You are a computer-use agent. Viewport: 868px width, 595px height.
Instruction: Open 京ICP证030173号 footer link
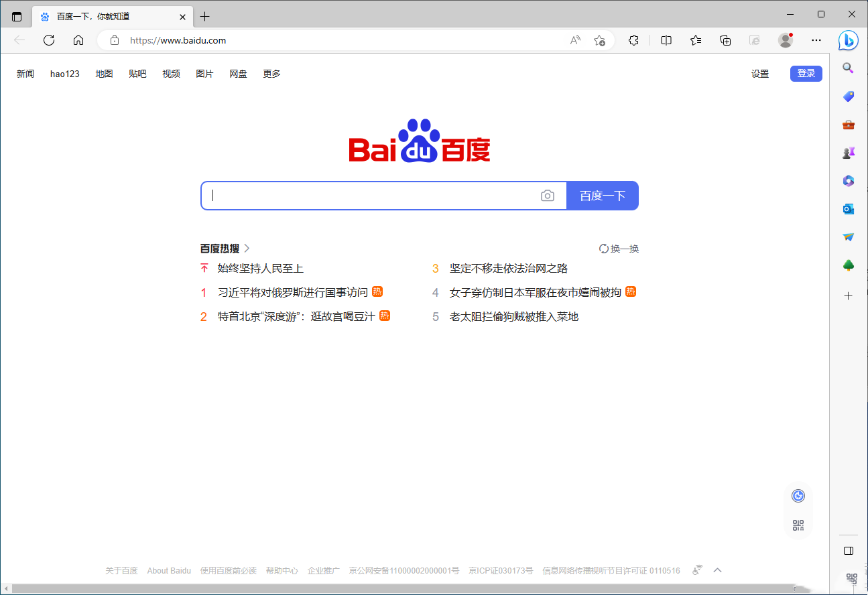(x=501, y=571)
